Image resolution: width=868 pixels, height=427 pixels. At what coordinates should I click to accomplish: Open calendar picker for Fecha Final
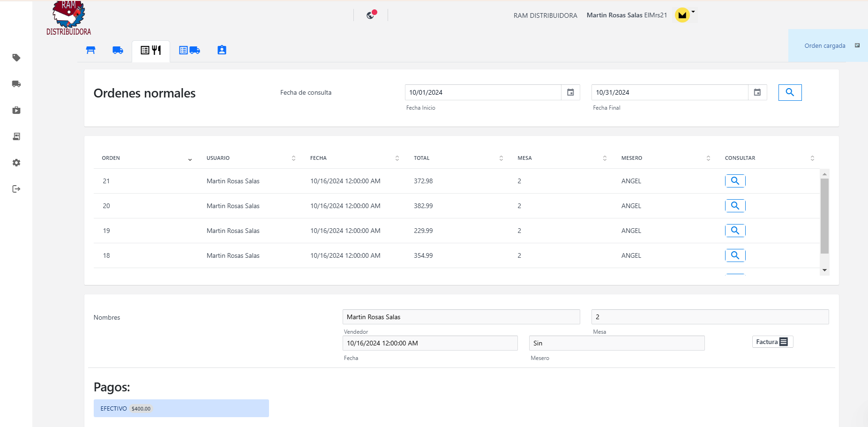757,92
